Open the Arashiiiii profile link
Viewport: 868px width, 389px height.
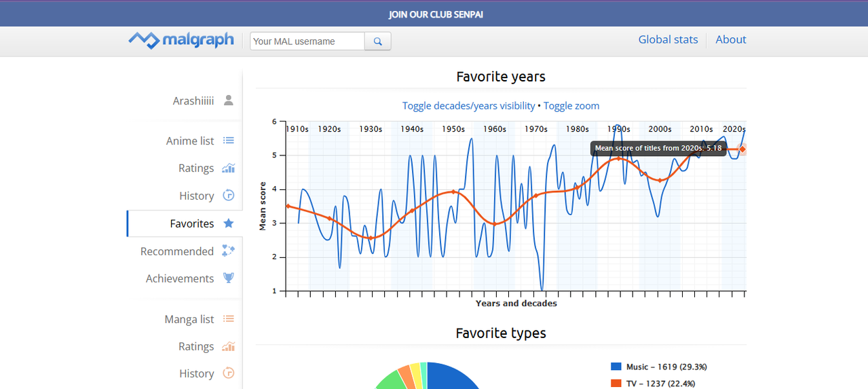tap(193, 100)
